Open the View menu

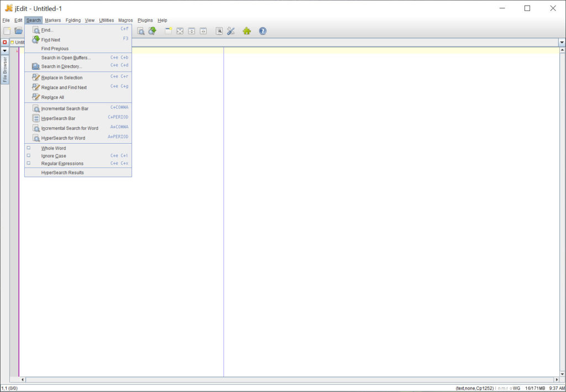click(90, 20)
